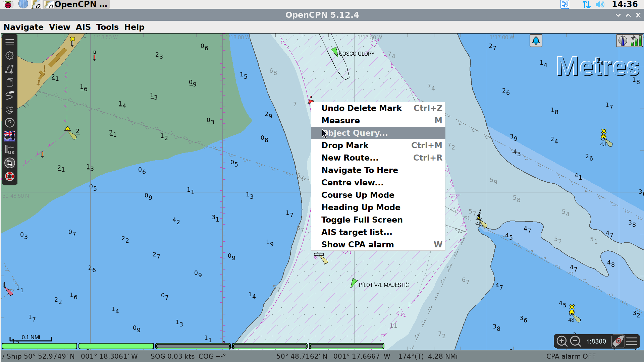The height and width of the screenshot is (362, 644).
Task: Open the View menu
Action: click(59, 27)
